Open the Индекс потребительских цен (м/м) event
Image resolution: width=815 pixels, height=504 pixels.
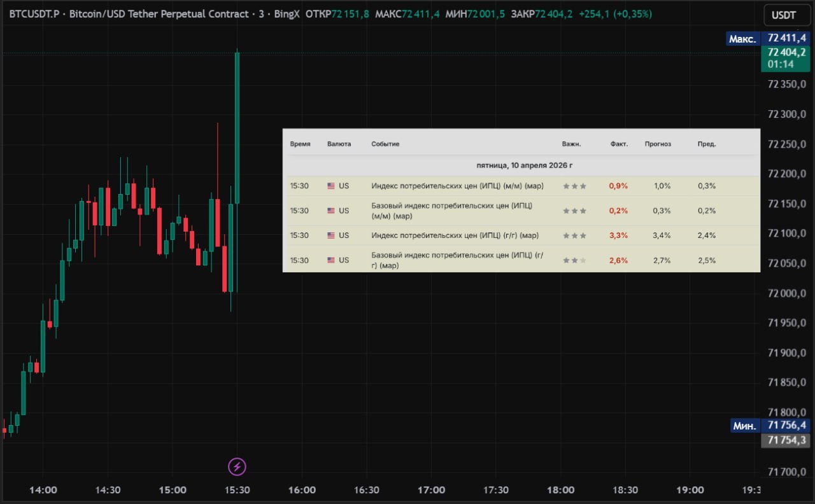tap(457, 186)
